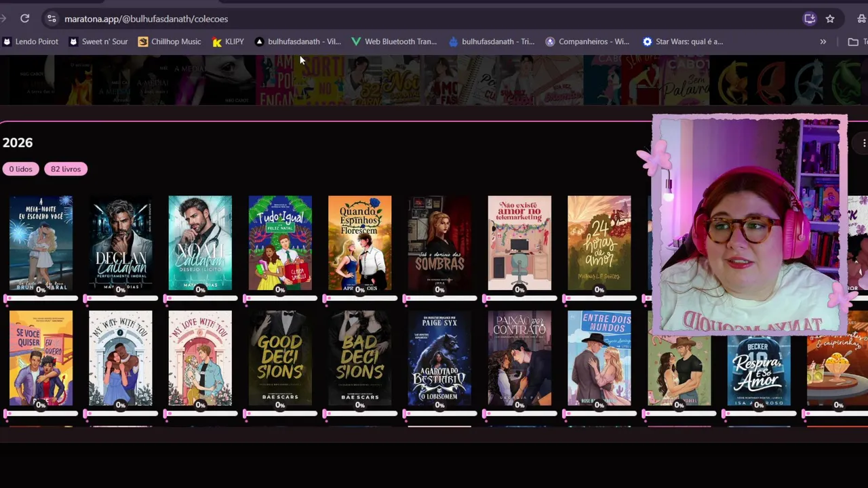The width and height of the screenshot is (868, 488).
Task: Click progress bar under Good Decisions
Action: [280, 413]
